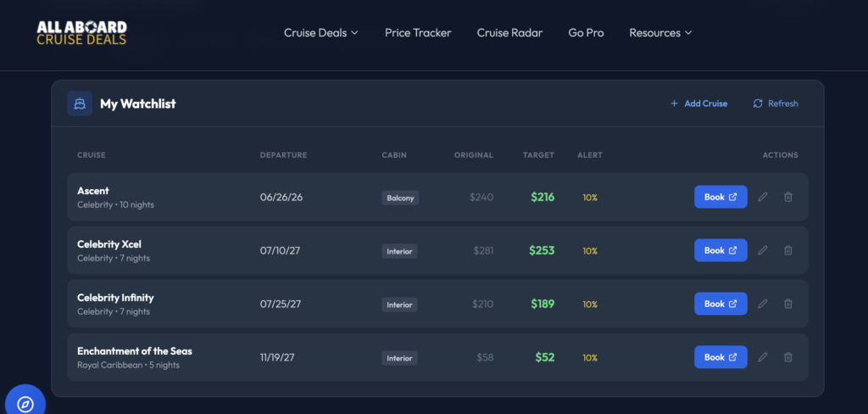Screen dimensions: 868x414
Task: Edit the Ascent cruise with pencil icon
Action: 763,197
